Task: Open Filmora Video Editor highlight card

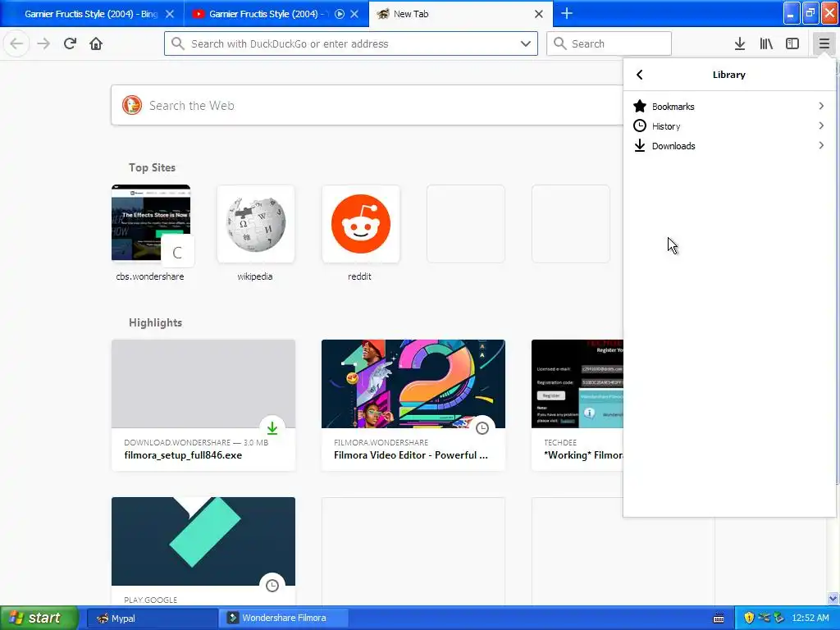Action: click(413, 405)
